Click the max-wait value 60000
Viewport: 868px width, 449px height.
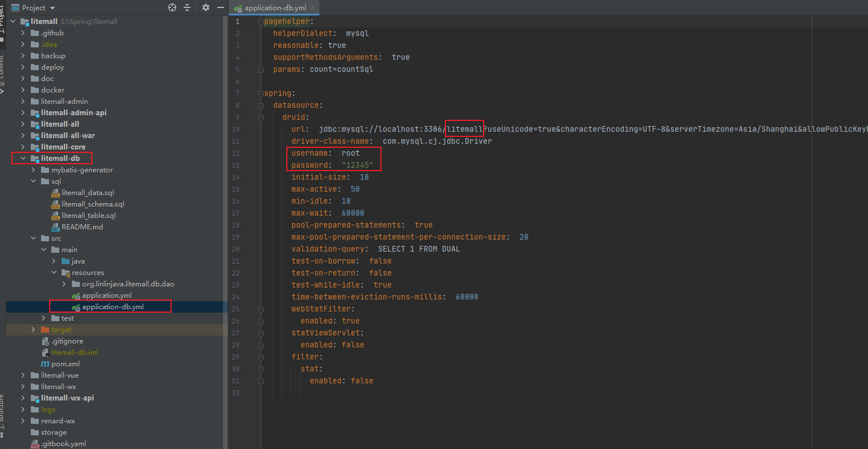click(353, 213)
